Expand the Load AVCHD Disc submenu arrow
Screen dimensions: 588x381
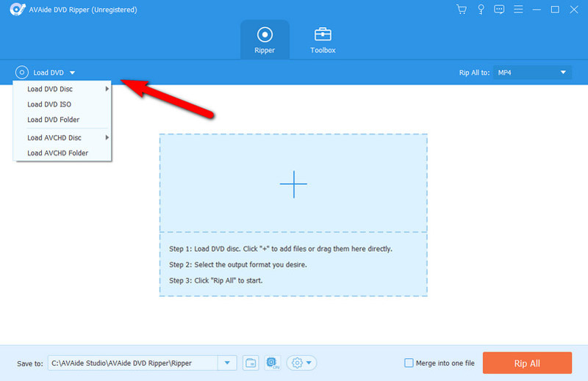click(107, 137)
